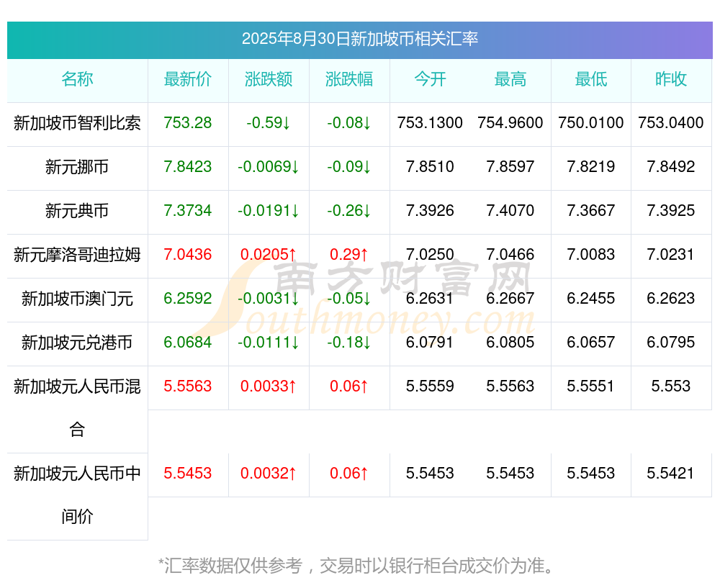Click the low value 5.5551
The image size is (720, 588).
(591, 386)
